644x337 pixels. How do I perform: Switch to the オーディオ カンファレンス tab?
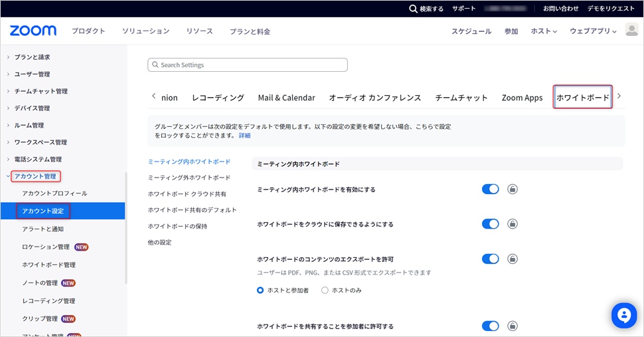375,98
